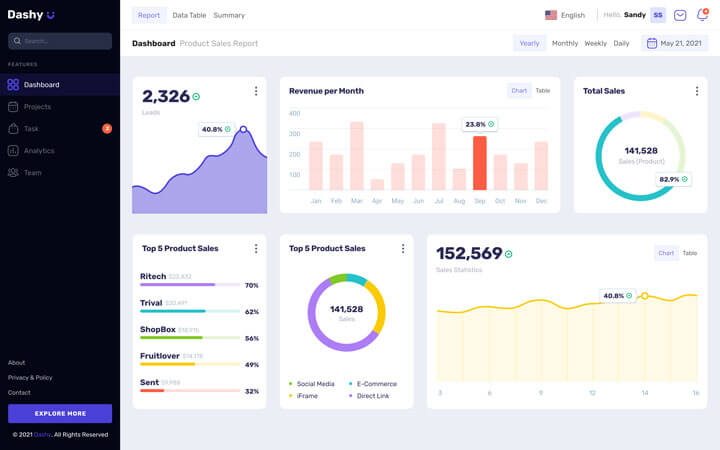Open the Total Sales card options menu

tap(696, 91)
